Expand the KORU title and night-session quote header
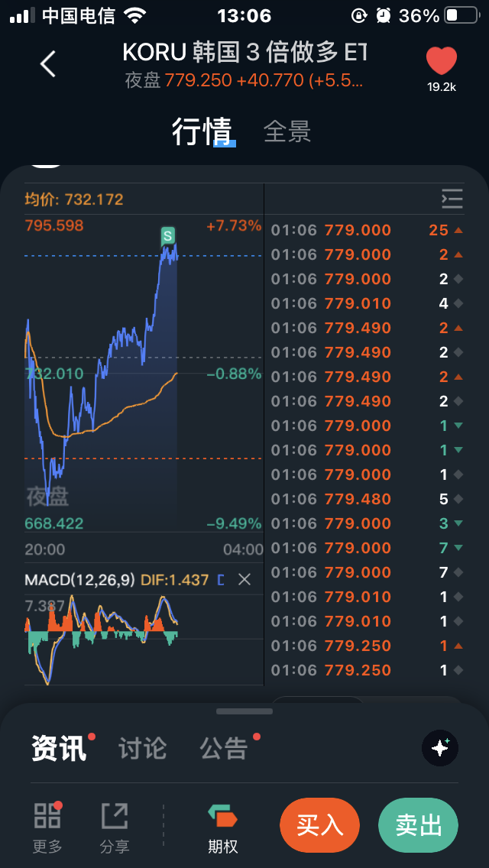The height and width of the screenshot is (868, 489). pos(244,66)
